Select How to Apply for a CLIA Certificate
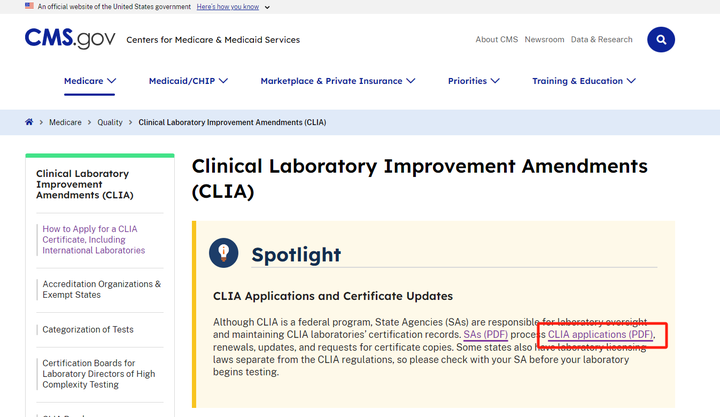This screenshot has height=417, width=720. pos(94,239)
